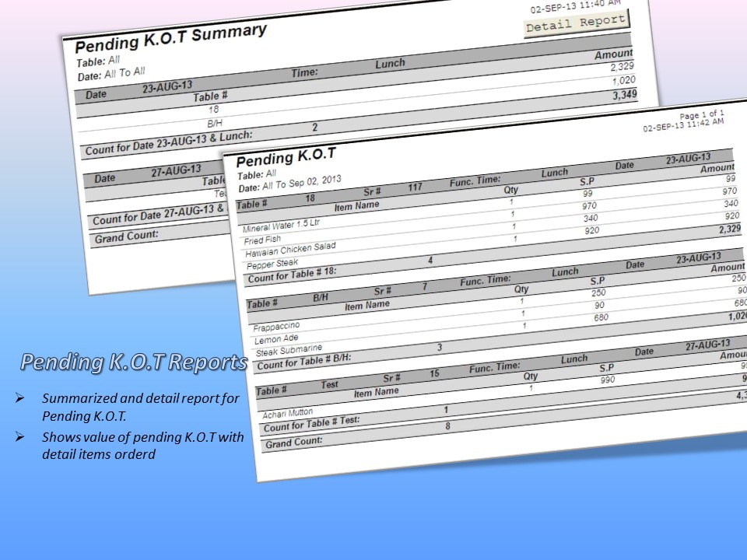Click 'Shows value of pending K.O.T' bullet
The height and width of the screenshot is (560, 747).
(143, 445)
